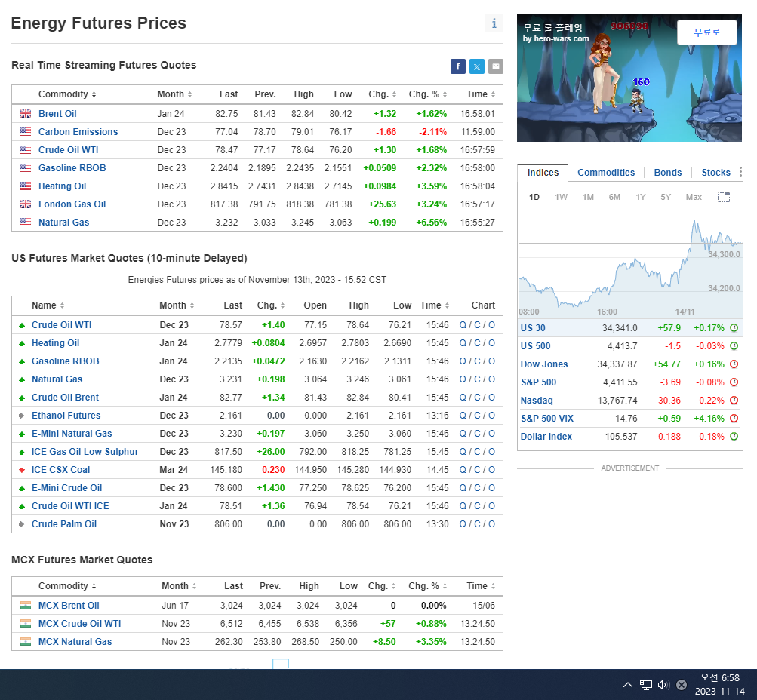Switch to the Commodities tab
The image size is (757, 700).
click(x=606, y=173)
